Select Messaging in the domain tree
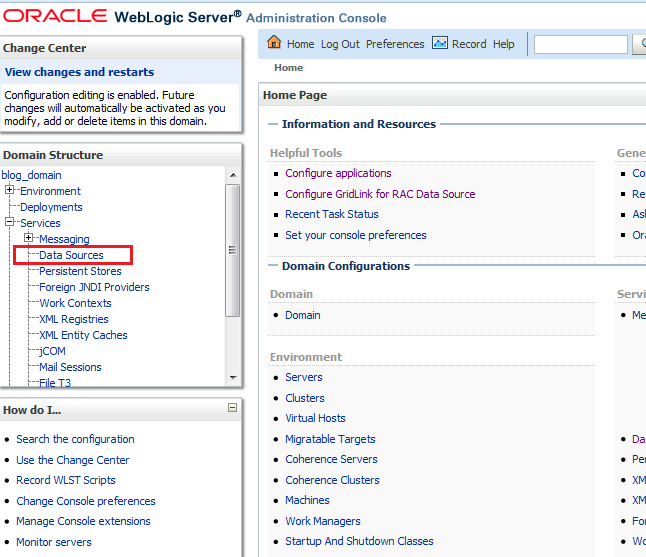The height and width of the screenshot is (557, 646). click(64, 239)
